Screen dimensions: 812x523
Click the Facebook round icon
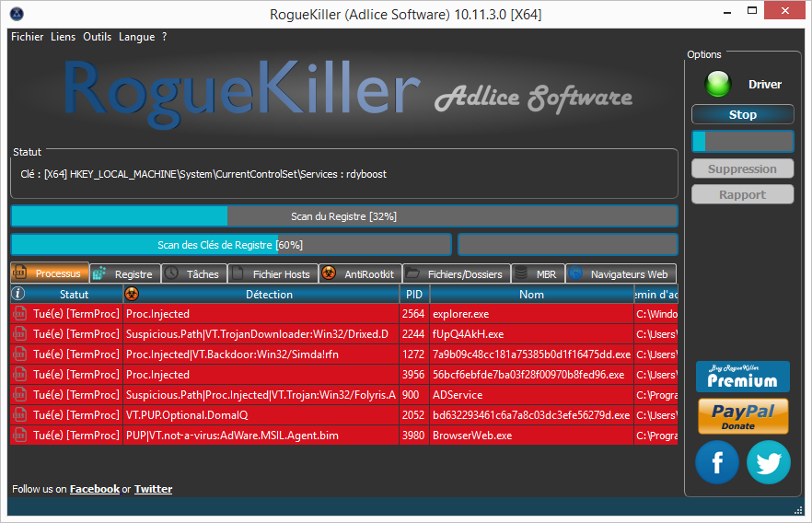click(x=717, y=462)
